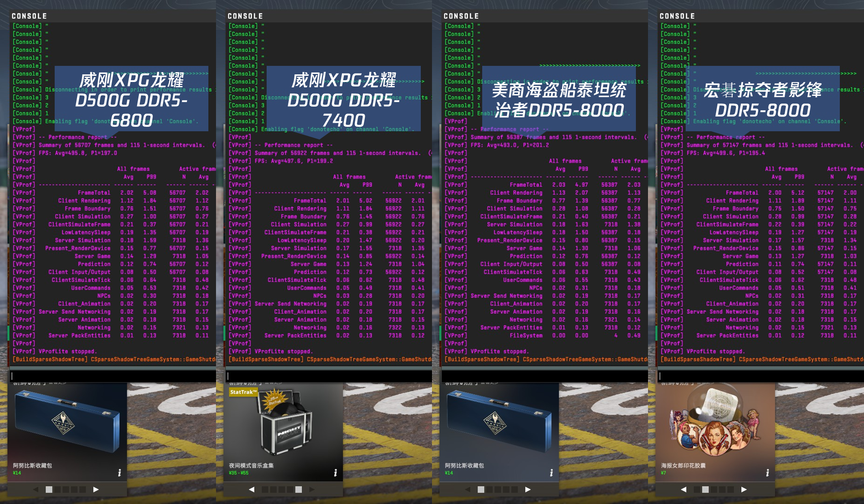Focus console command input in 宏碁掠夺者 DDR5-8000 panel

pyautogui.click(x=760, y=376)
